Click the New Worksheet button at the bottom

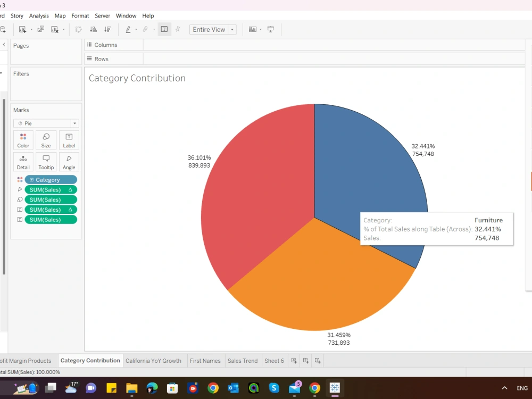tap(294, 361)
